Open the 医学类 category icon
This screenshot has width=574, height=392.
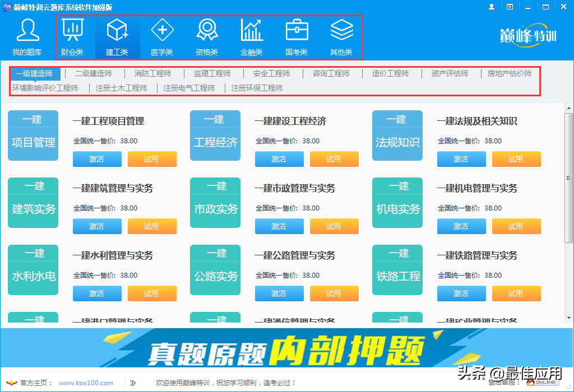click(162, 30)
